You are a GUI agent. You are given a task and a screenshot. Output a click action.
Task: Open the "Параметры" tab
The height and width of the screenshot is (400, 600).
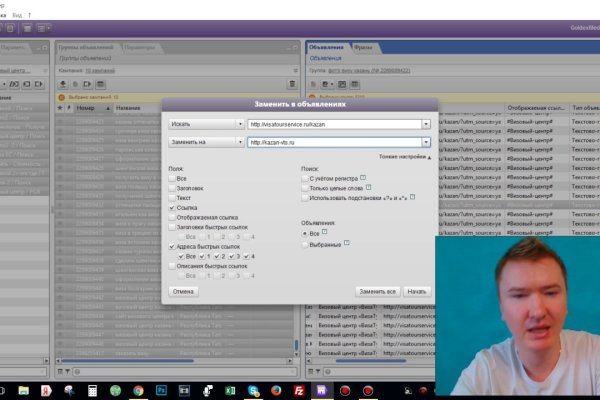point(140,47)
